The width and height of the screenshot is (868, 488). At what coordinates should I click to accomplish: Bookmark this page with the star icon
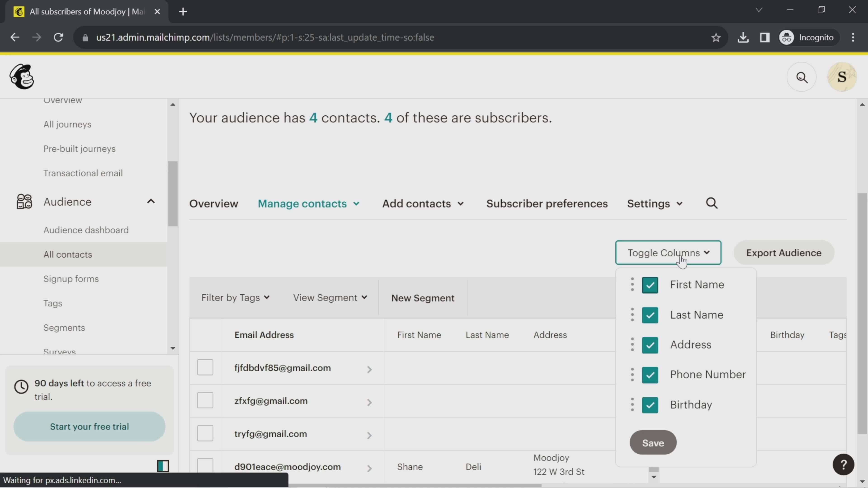coord(716,37)
